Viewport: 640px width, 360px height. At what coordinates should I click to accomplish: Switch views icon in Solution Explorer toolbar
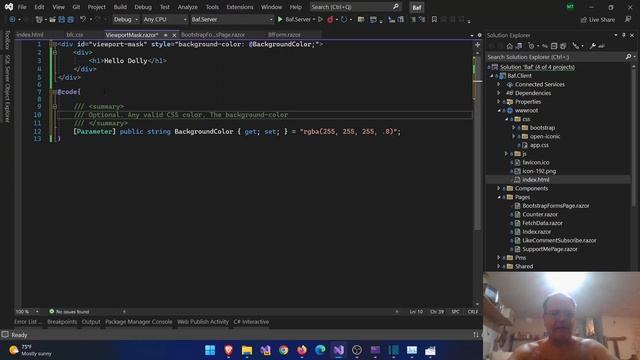pos(519,46)
